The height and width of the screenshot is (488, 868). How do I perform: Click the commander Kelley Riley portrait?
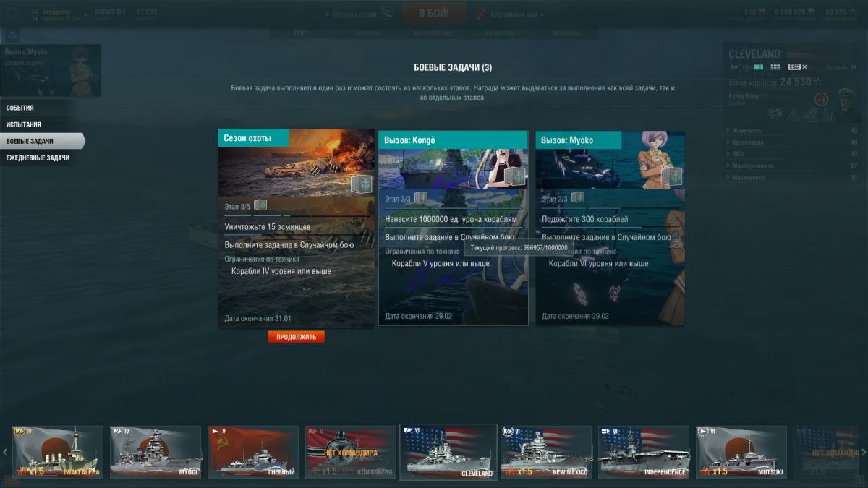click(x=848, y=103)
